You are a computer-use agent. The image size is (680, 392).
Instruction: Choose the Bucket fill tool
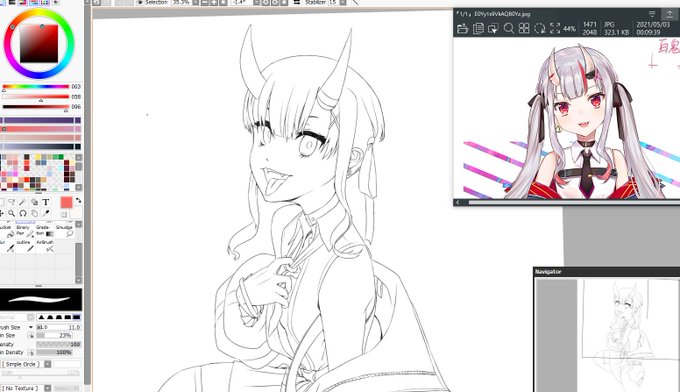pos(7,230)
